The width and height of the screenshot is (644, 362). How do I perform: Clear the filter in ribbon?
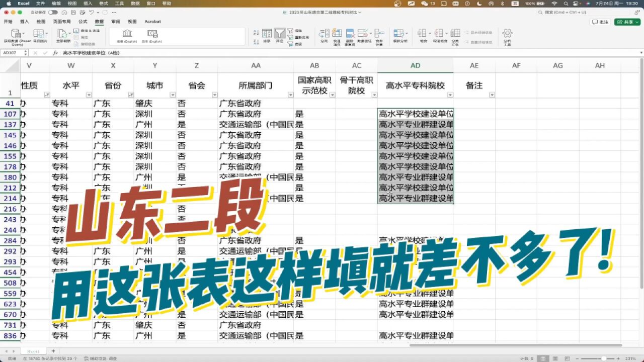tap(295, 31)
